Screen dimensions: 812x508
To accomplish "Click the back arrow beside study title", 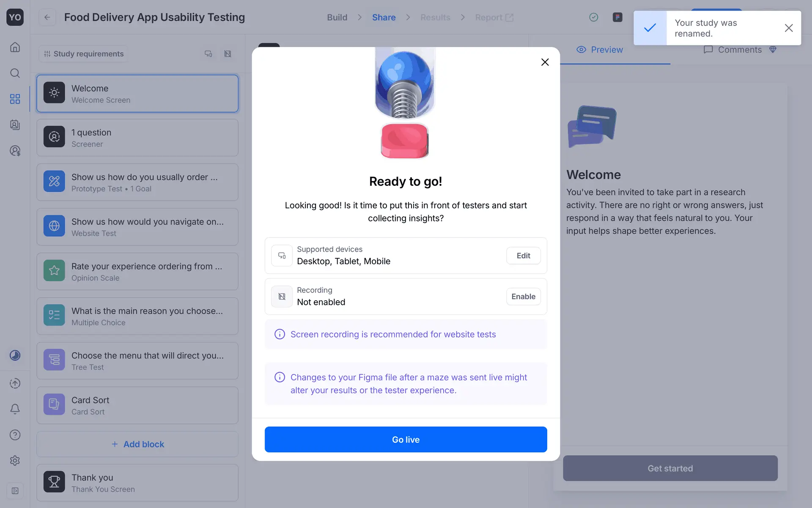I will pyautogui.click(x=47, y=17).
